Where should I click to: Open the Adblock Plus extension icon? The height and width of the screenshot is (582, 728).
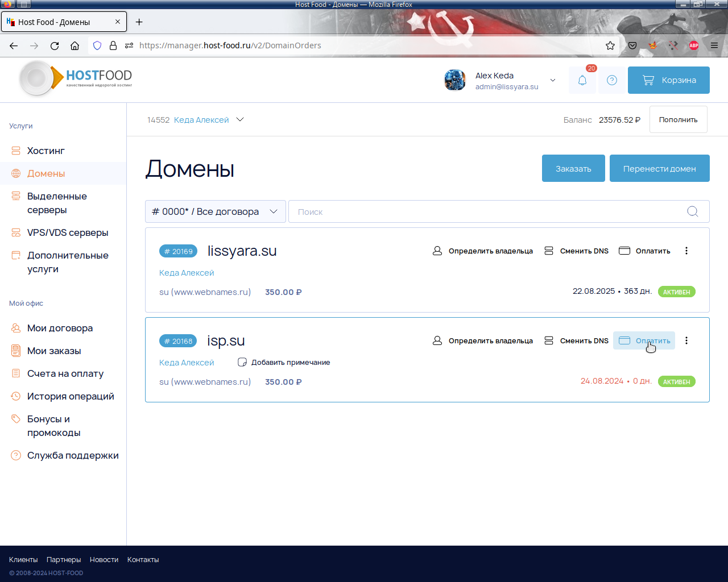pos(694,45)
